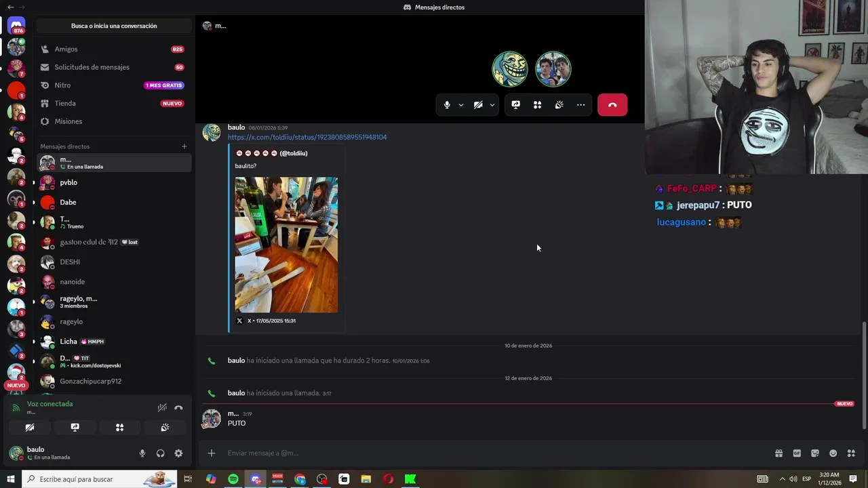Open the Misiones page
The image size is (868, 488).
114,121
